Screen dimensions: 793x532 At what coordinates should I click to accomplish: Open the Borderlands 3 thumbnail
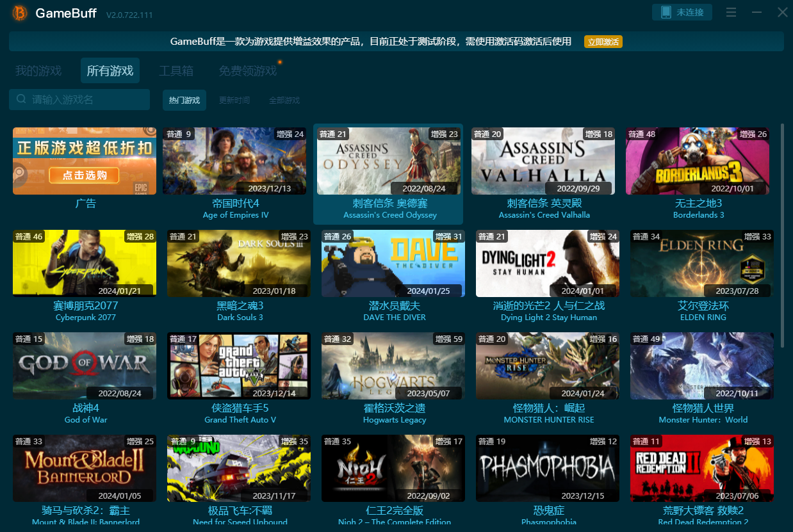click(x=698, y=161)
